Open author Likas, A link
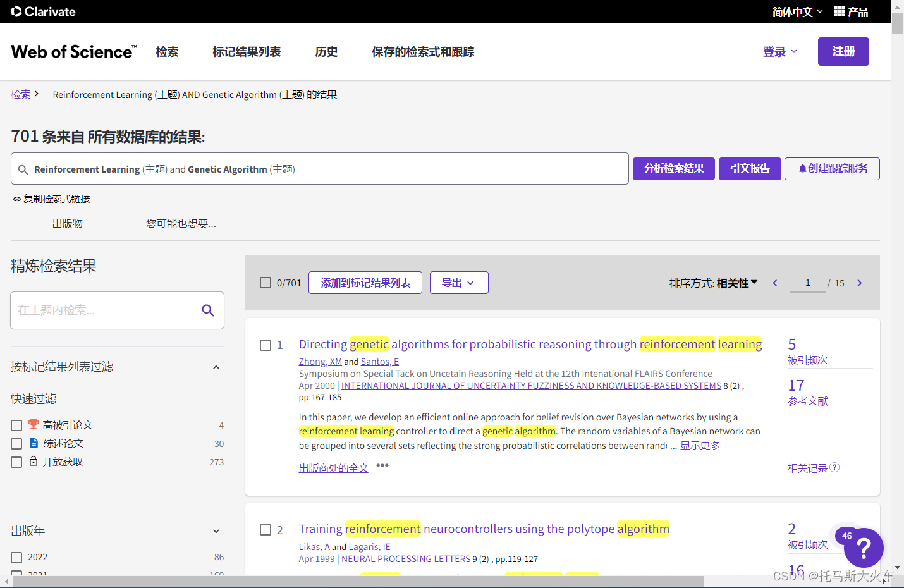The width and height of the screenshot is (904, 588). pyautogui.click(x=314, y=547)
